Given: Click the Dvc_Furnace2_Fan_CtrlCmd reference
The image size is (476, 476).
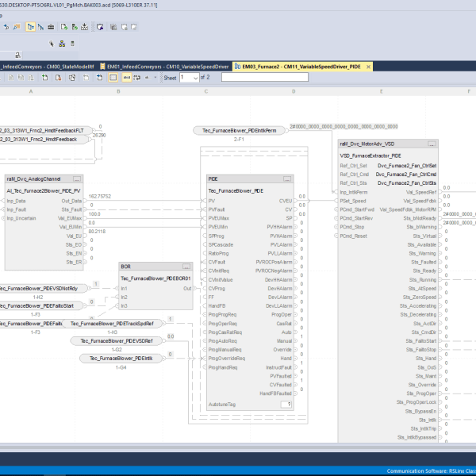Looking at the screenshot, I should 406,175.
